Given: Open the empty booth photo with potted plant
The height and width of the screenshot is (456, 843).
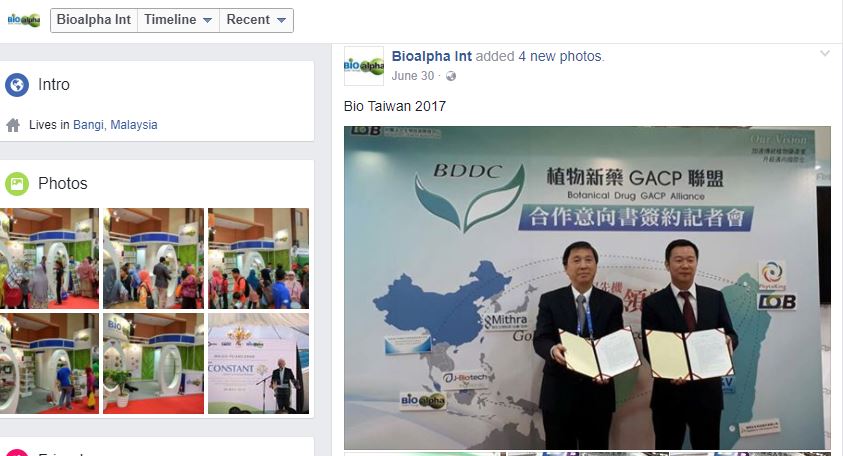Looking at the screenshot, I should (x=153, y=364).
